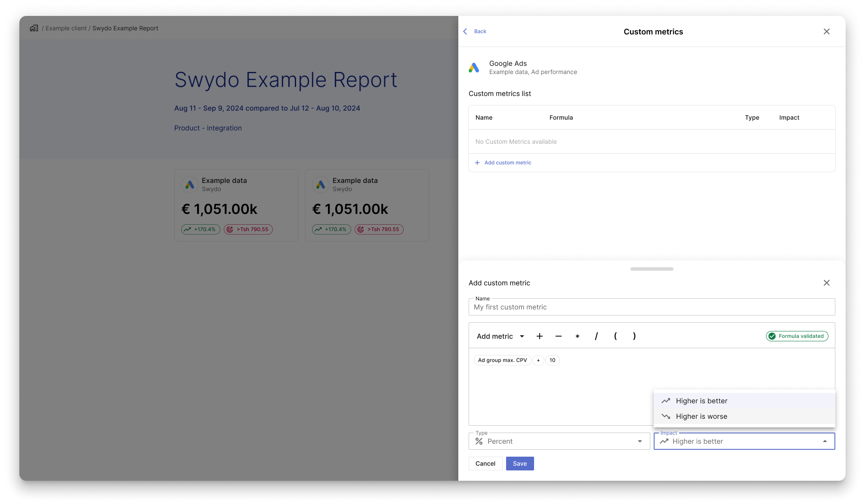Click the Google Ads logo icon
The image size is (865, 504).
click(x=474, y=68)
